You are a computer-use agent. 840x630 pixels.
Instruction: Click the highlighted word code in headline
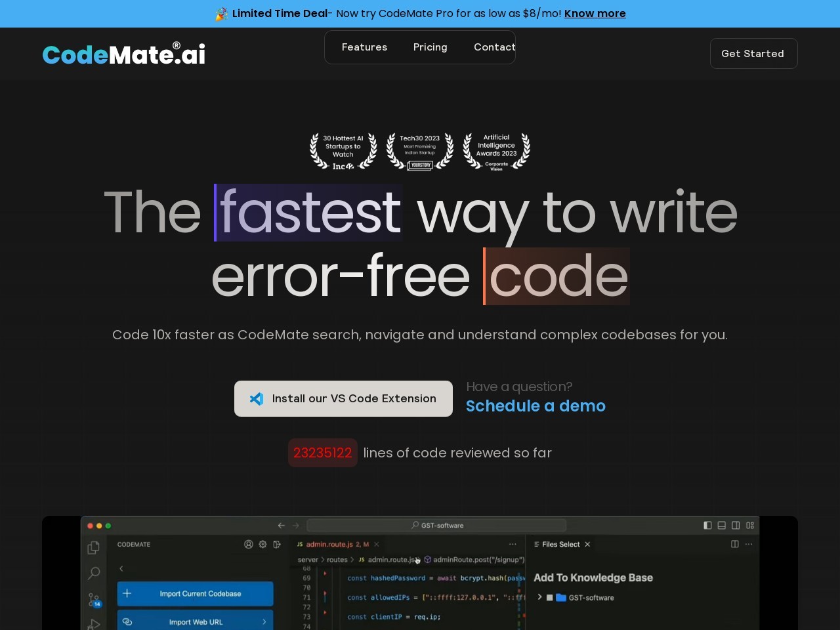click(556, 276)
